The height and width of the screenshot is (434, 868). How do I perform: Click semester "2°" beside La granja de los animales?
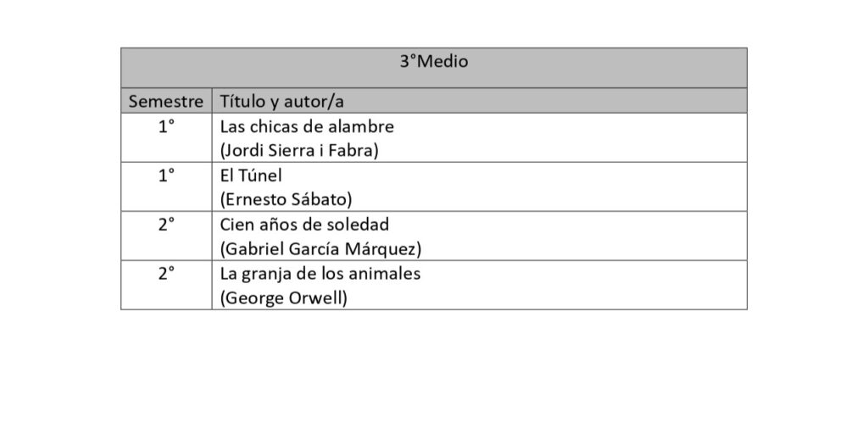click(166, 274)
